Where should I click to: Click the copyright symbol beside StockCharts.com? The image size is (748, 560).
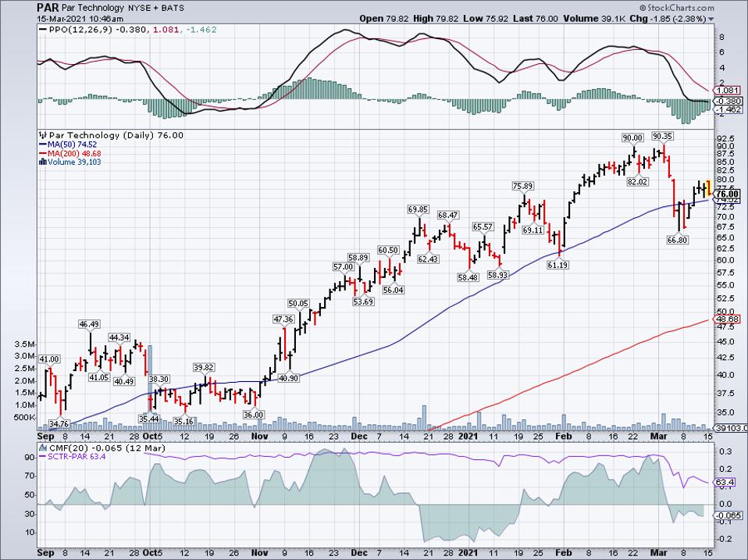[x=643, y=8]
